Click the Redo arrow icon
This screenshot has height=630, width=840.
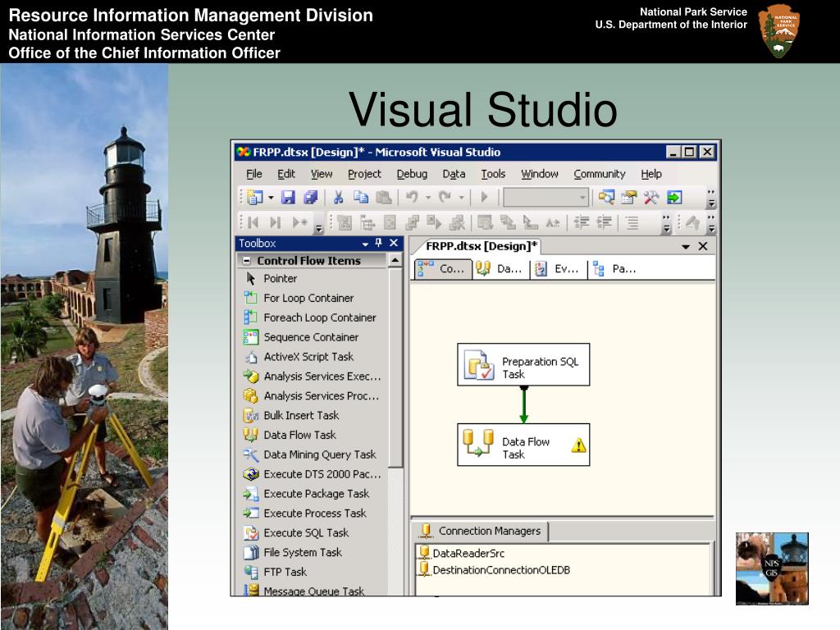[x=445, y=198]
